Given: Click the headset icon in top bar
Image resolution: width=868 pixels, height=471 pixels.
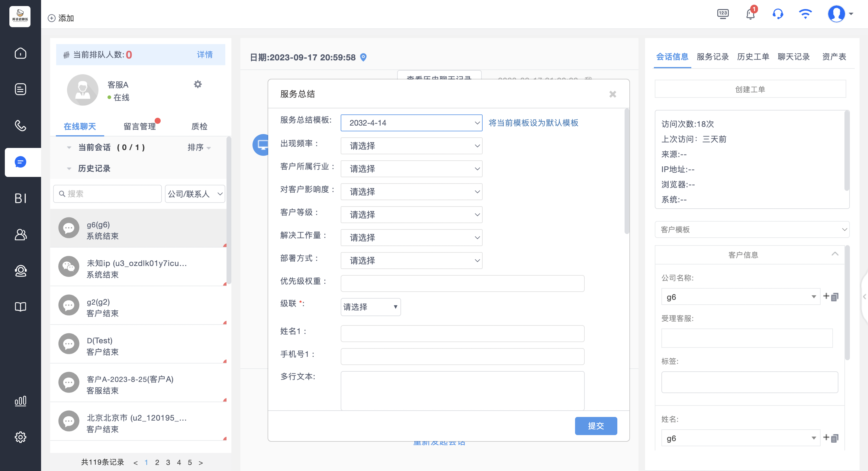Looking at the screenshot, I should point(778,14).
